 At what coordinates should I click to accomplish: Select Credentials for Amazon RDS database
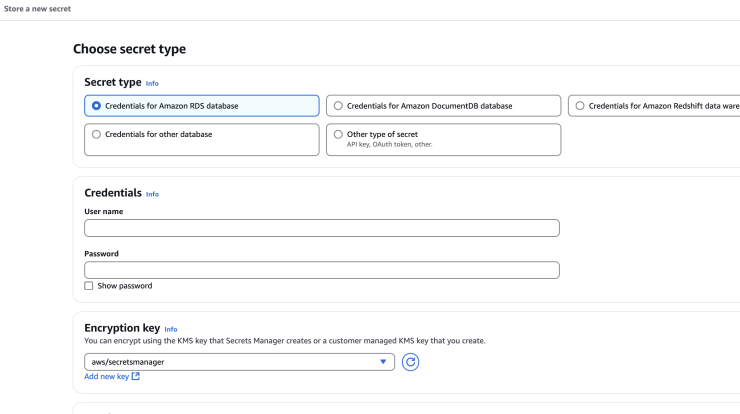tap(202, 106)
